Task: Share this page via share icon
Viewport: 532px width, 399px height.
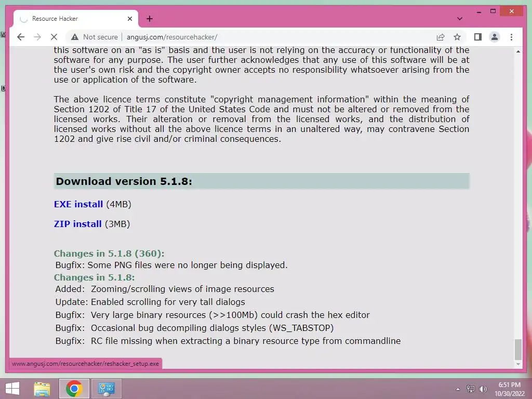Action: point(441,37)
